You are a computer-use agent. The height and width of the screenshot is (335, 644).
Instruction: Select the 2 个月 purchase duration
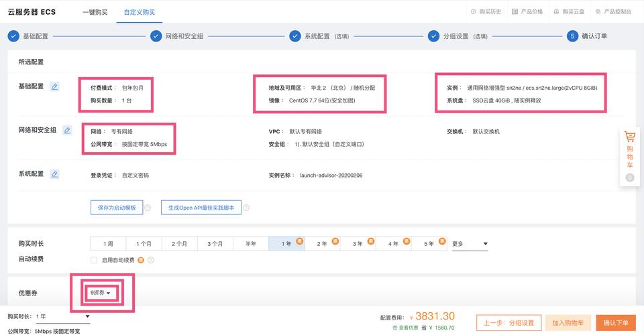pyautogui.click(x=180, y=244)
